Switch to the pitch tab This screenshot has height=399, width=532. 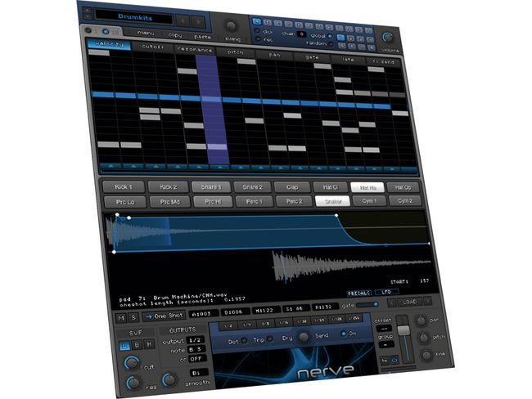coord(236,52)
